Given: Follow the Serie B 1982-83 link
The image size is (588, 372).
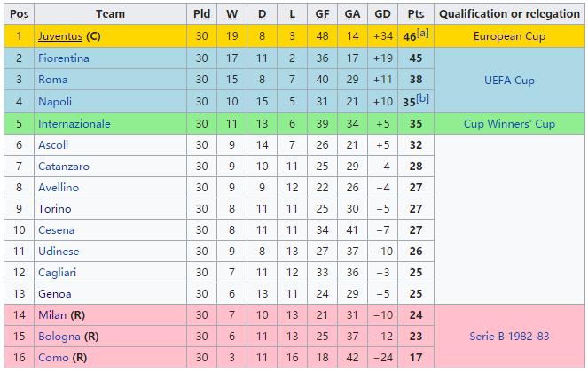Looking at the screenshot, I should tap(509, 337).
